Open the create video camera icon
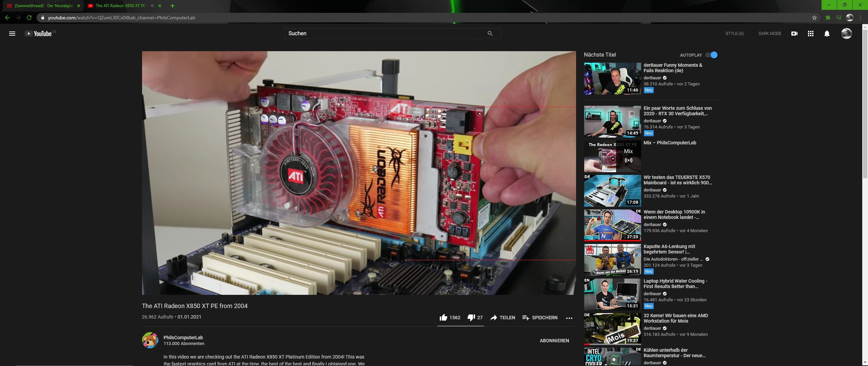The image size is (868, 366). pos(794,34)
